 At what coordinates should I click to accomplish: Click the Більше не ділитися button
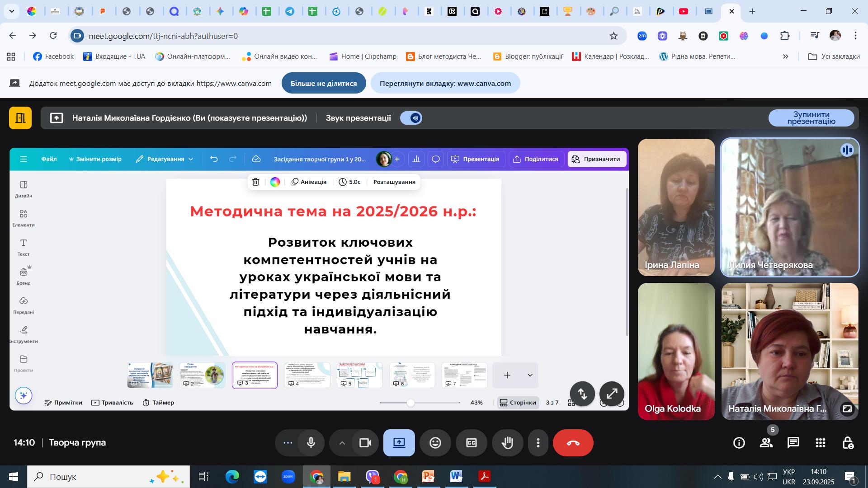click(x=323, y=83)
